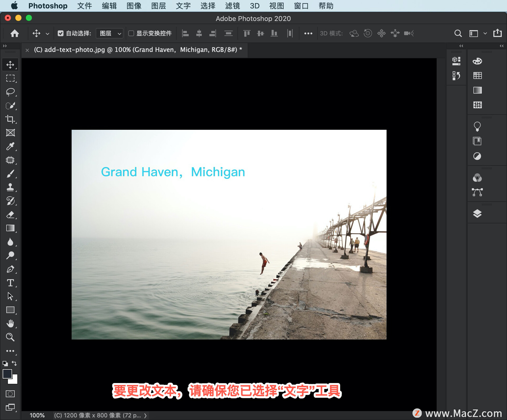Screen dimensions: 507x420
Task: Click the foreground color swatch
Action: point(7,374)
